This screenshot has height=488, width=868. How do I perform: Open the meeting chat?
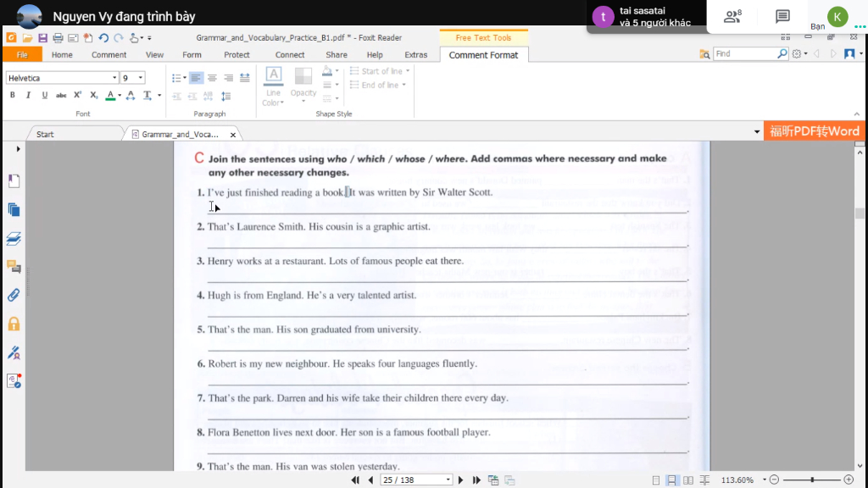click(x=782, y=17)
